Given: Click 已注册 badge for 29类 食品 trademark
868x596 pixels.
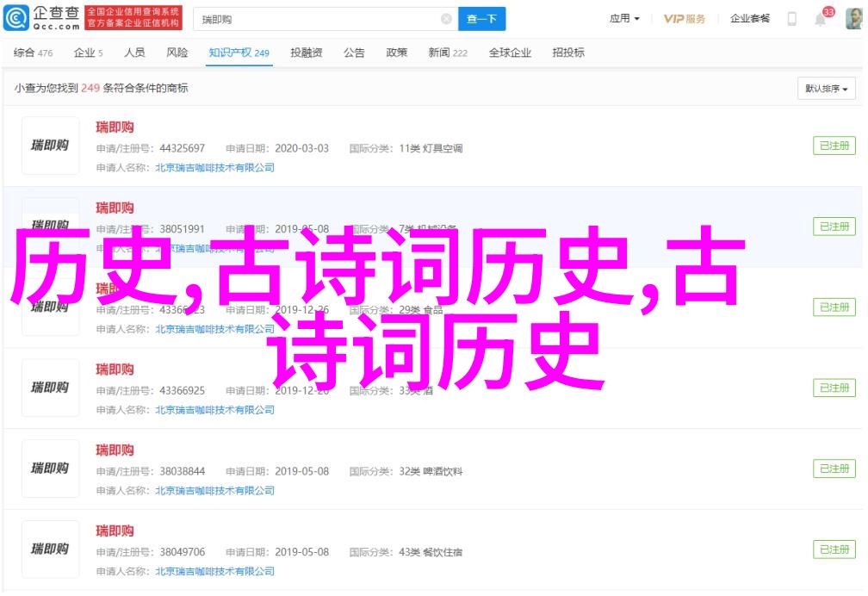Looking at the screenshot, I should (834, 307).
